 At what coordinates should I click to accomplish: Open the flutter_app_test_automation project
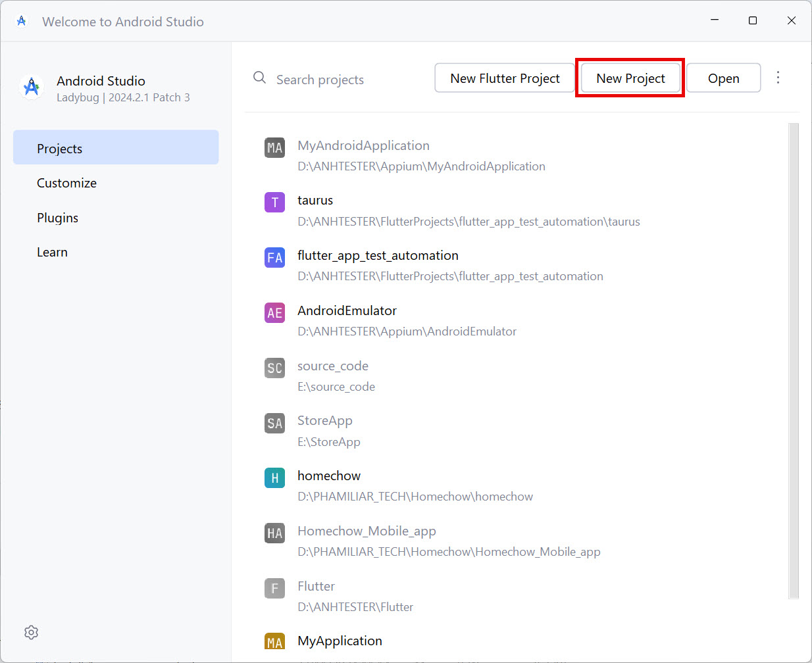click(517, 266)
